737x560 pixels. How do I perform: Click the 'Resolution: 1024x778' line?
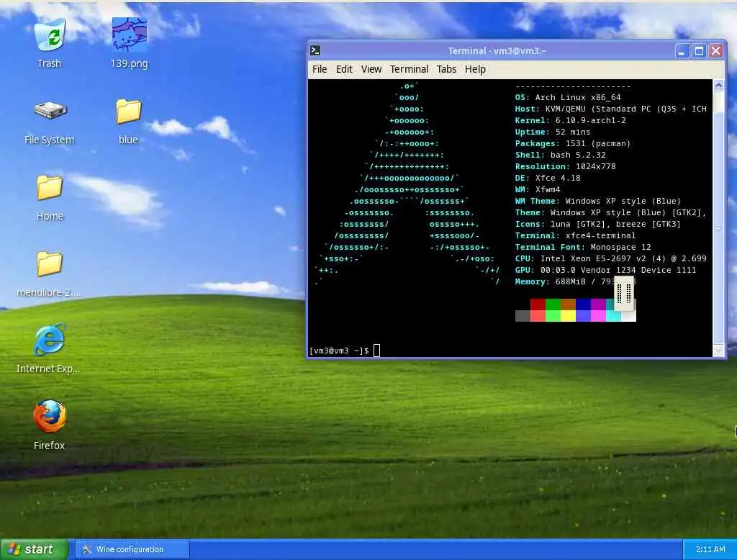565,166
